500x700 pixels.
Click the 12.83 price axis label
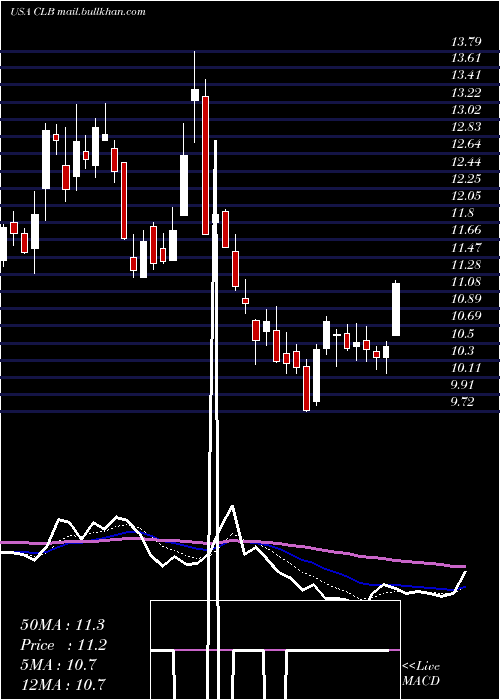click(466, 127)
